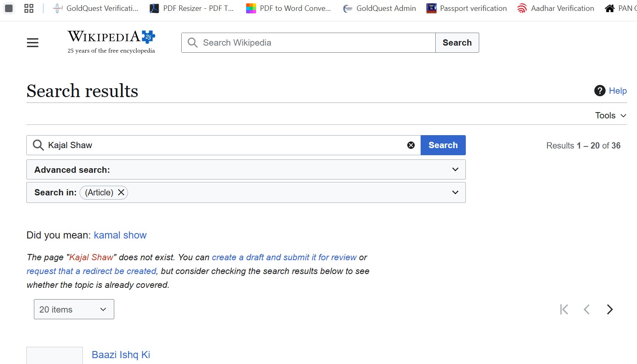The height and width of the screenshot is (364, 637).
Task: Open the Baazi Ishq Ki result
Action: pyautogui.click(x=121, y=355)
